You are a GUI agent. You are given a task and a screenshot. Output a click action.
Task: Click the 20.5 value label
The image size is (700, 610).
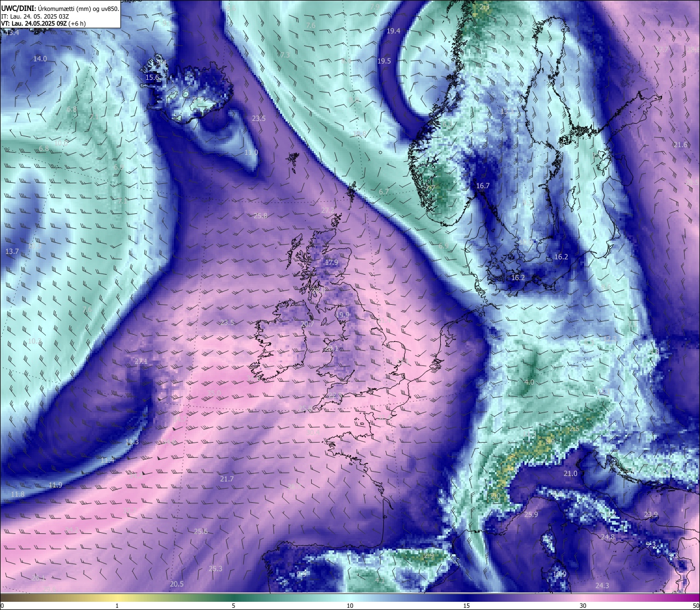point(177,584)
